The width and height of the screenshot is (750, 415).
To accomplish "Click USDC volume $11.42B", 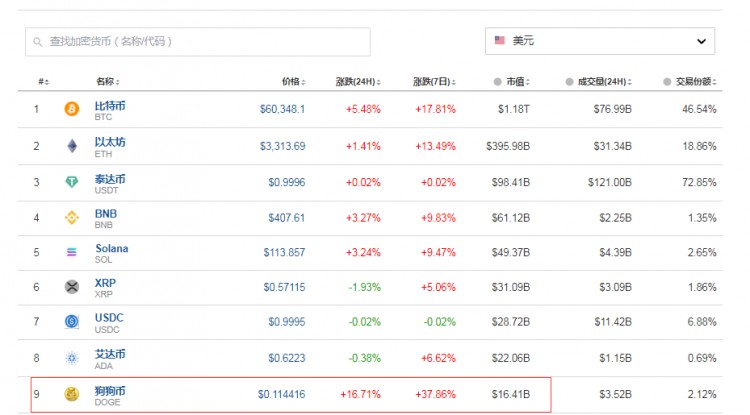I will point(613,322).
